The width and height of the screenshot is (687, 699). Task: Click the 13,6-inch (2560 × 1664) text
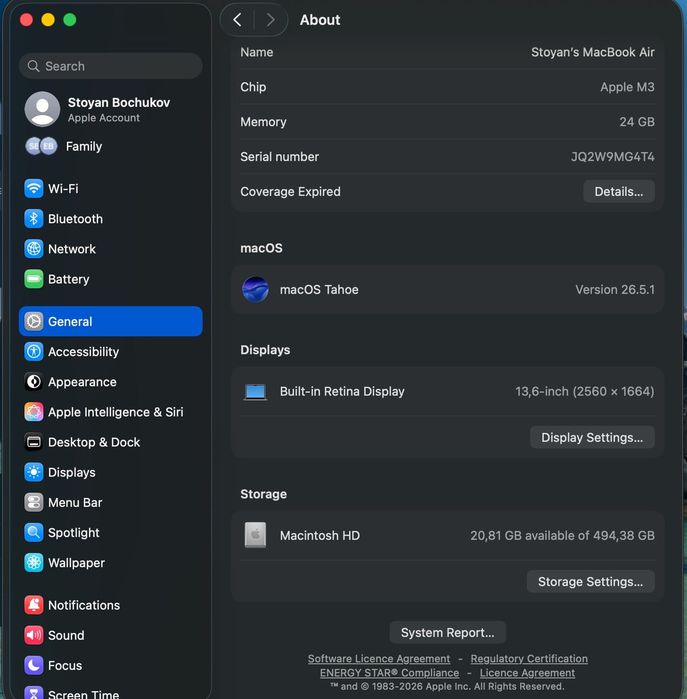[584, 391]
